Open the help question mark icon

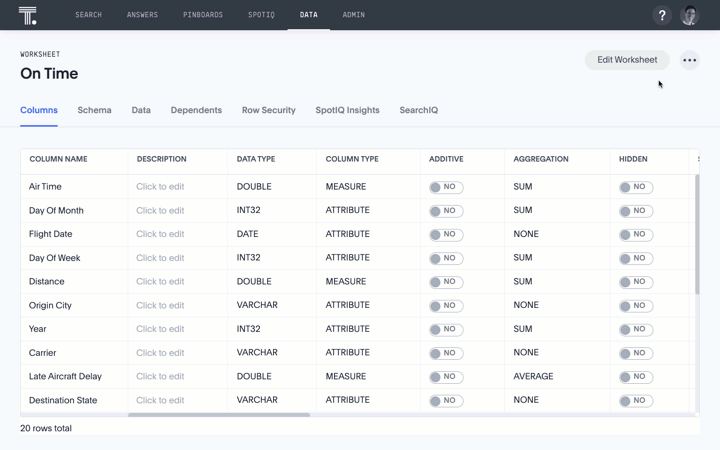click(662, 16)
